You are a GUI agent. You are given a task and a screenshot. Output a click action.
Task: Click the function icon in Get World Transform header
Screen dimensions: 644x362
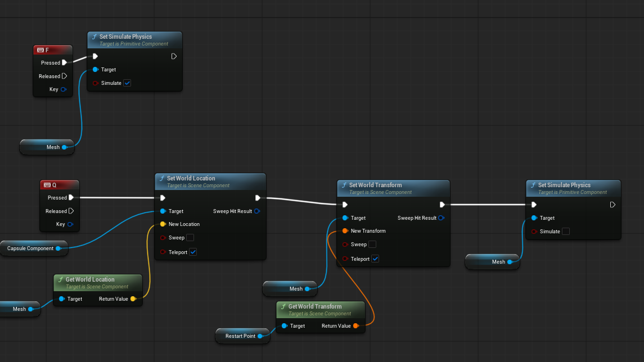click(x=283, y=306)
